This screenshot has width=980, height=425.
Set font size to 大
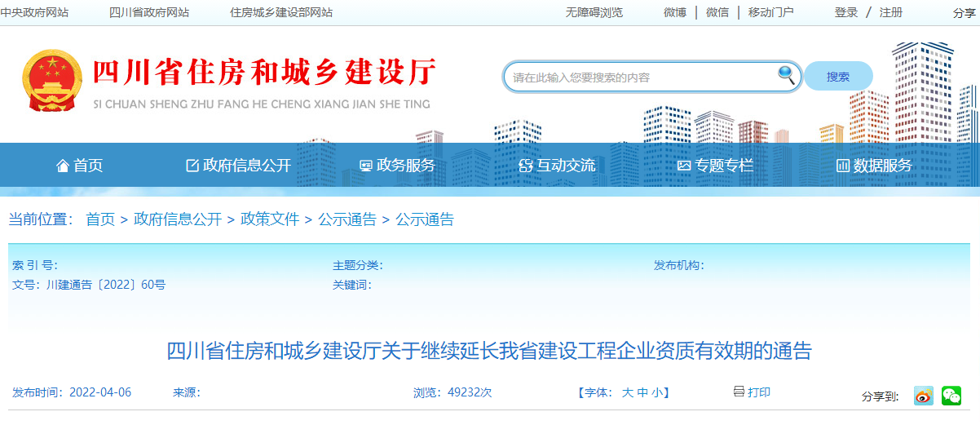[x=628, y=392]
